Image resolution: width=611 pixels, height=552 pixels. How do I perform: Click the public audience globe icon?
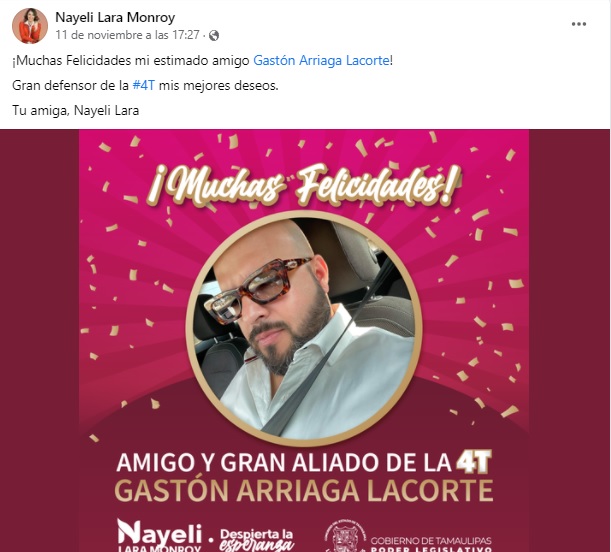point(214,35)
